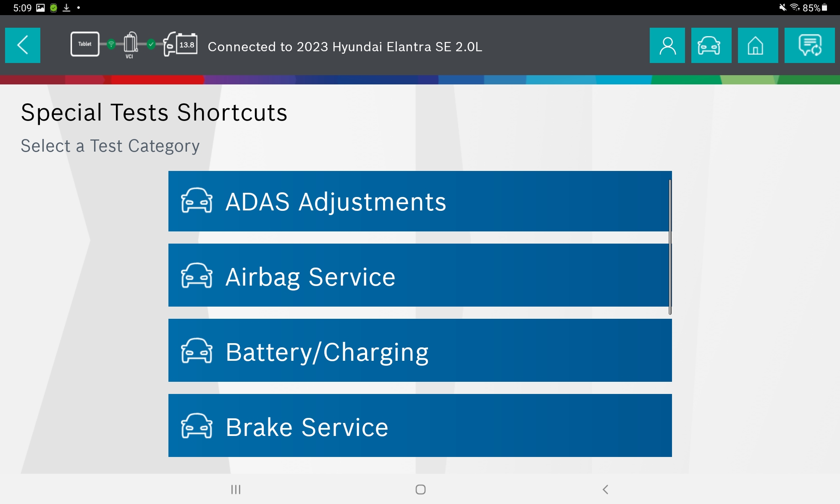Open the feedback chat icon

809,45
